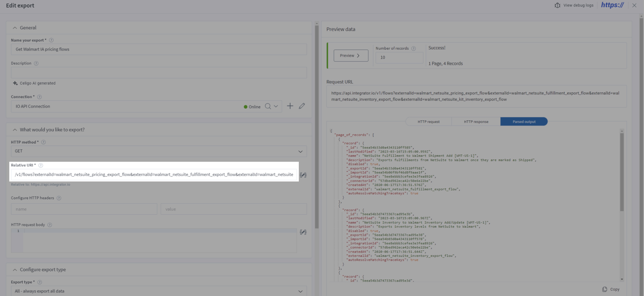Viewport: 644px width, 296px height.
Task: Click help icon beside Number of records
Action: coord(414,48)
